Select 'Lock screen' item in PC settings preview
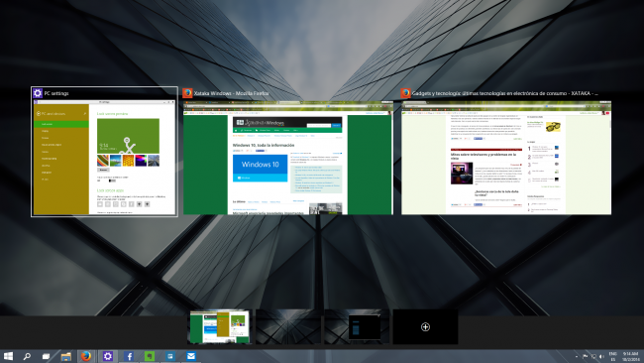Screen dimensions: 644x363 [x=60, y=124]
